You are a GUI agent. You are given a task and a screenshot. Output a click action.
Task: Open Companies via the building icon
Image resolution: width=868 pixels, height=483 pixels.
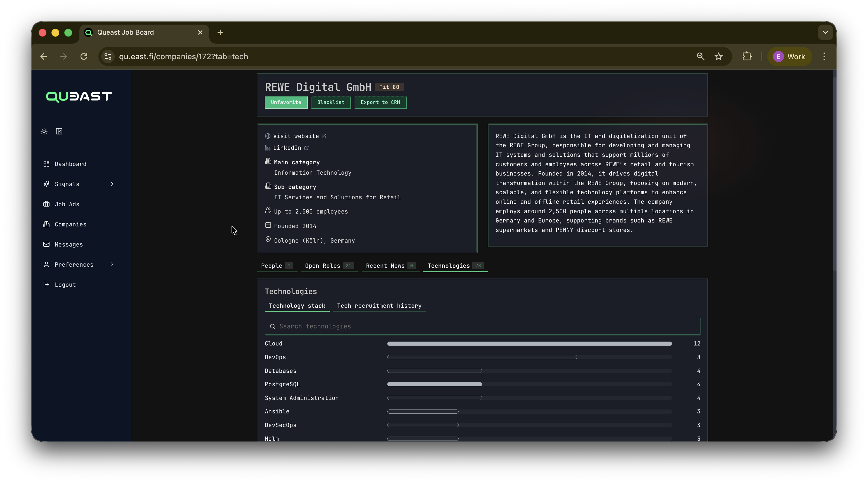point(46,224)
